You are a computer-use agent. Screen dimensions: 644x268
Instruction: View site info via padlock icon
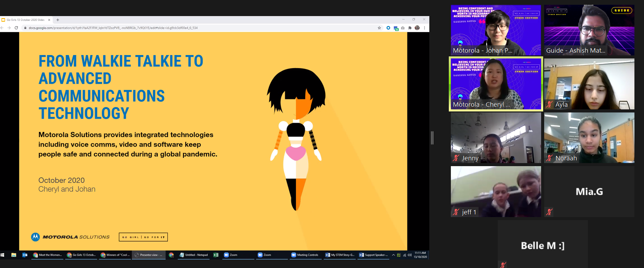pyautogui.click(x=25, y=28)
